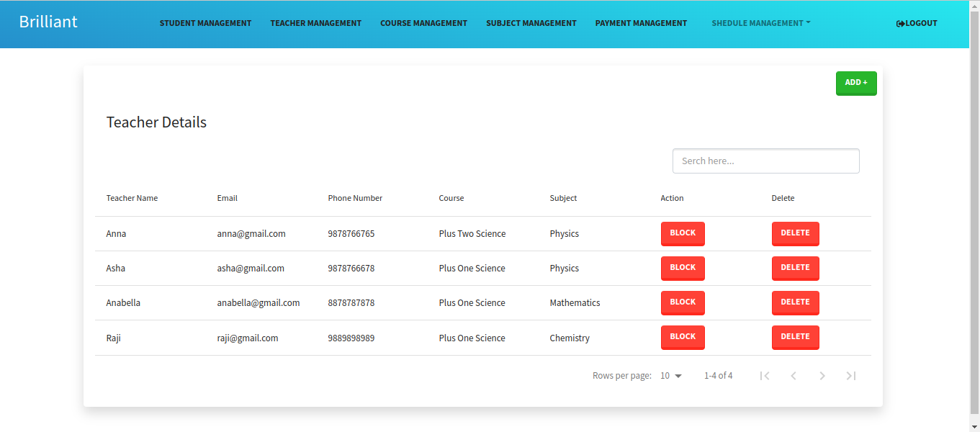Sort by Email column header
Image resolution: width=980 pixels, height=432 pixels.
click(x=227, y=198)
